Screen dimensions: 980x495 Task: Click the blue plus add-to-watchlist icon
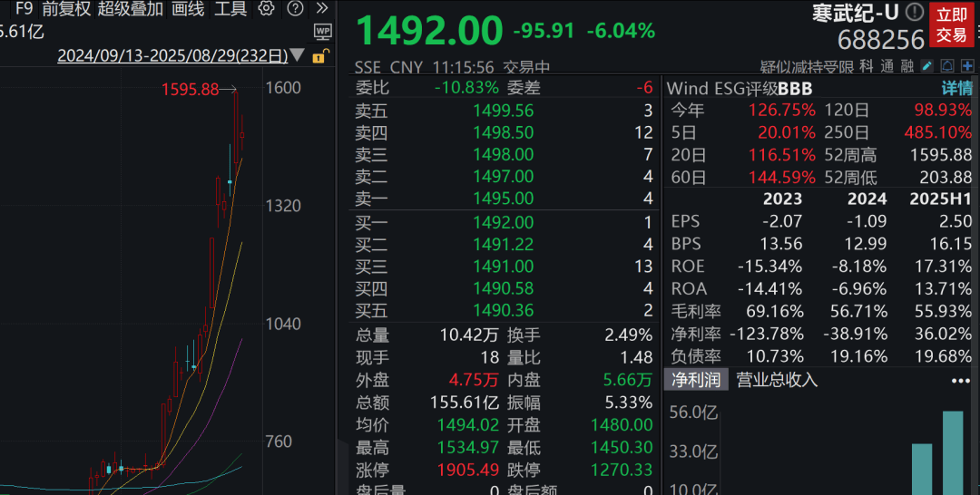coord(967,66)
